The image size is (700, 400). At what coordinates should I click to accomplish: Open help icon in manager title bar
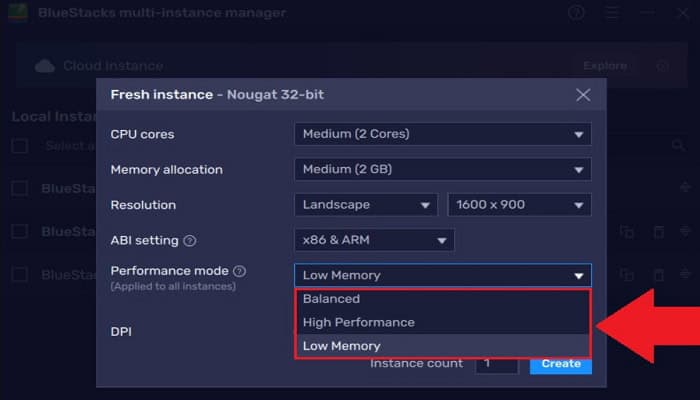click(x=576, y=12)
